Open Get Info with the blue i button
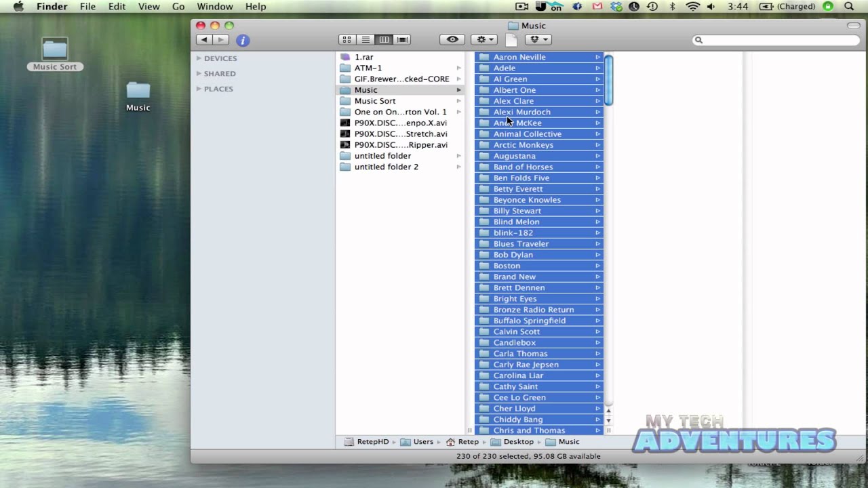 (243, 41)
